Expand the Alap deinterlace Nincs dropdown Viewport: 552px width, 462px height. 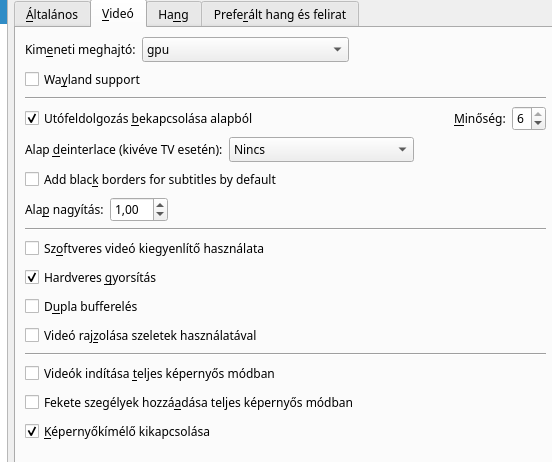coord(321,150)
